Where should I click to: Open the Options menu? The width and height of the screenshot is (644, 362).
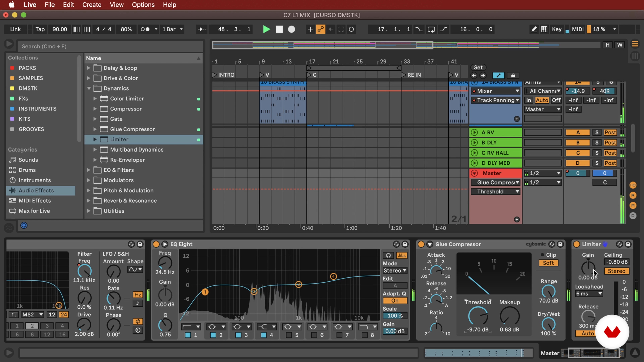point(143,5)
